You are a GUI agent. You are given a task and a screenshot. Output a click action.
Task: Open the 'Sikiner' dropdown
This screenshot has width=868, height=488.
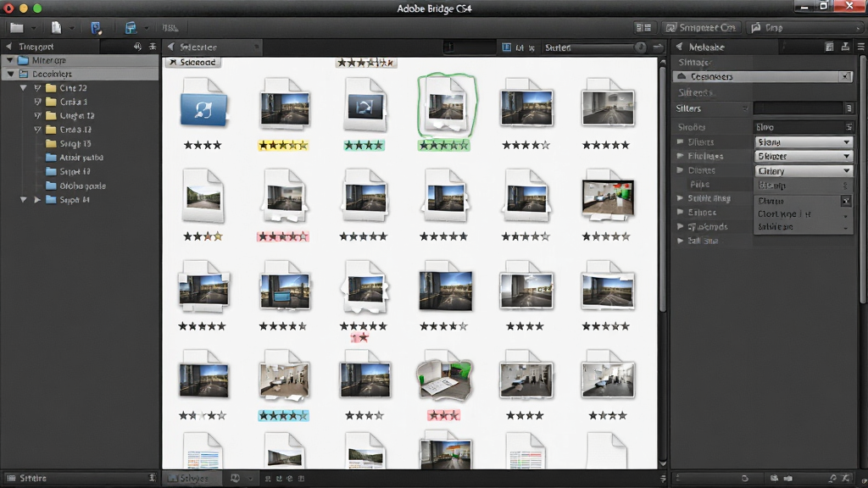tap(803, 157)
